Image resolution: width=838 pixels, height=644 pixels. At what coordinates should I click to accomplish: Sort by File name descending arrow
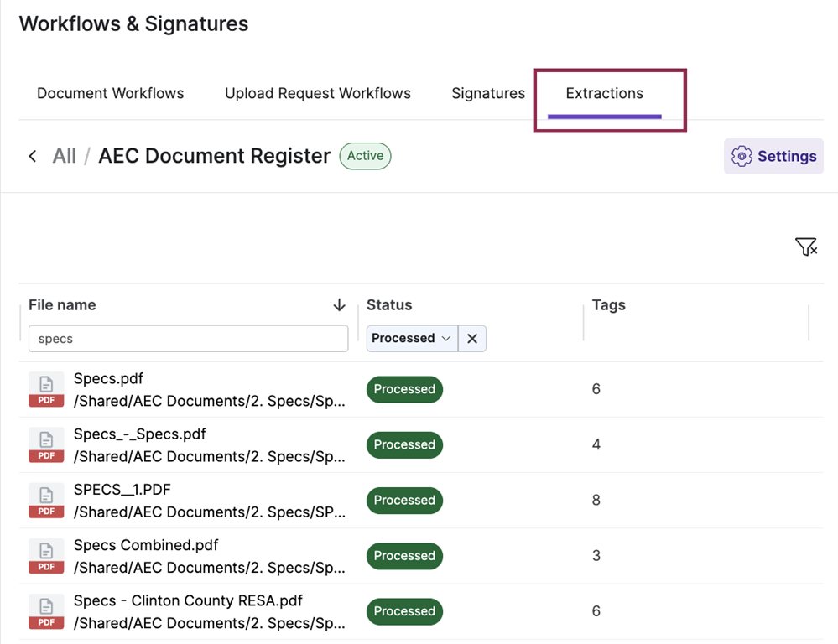(340, 305)
